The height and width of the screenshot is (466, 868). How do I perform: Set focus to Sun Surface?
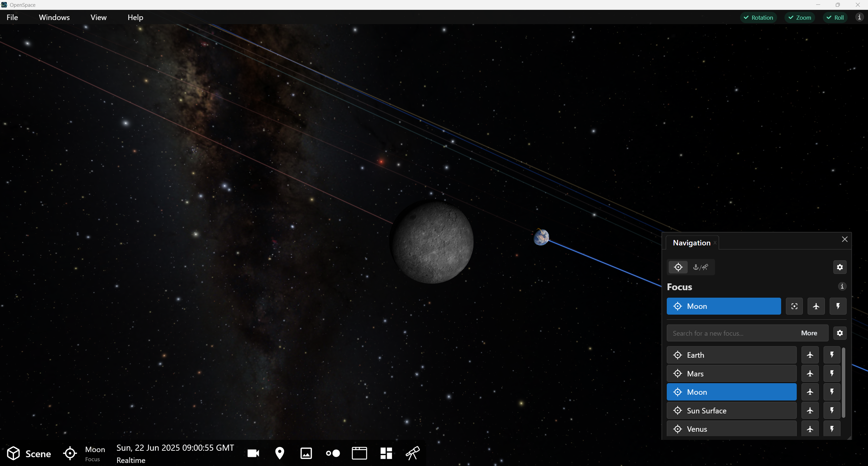tap(732, 411)
